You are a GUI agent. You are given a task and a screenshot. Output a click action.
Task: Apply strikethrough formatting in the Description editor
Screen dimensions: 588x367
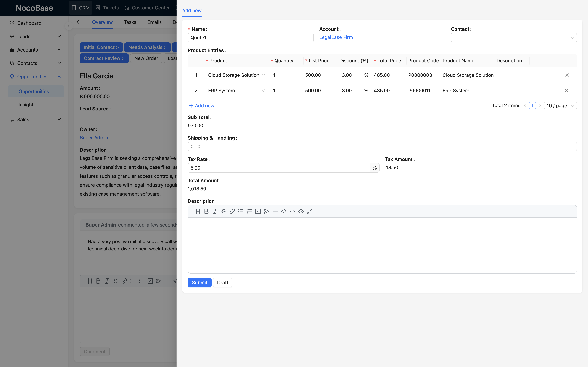point(223,211)
